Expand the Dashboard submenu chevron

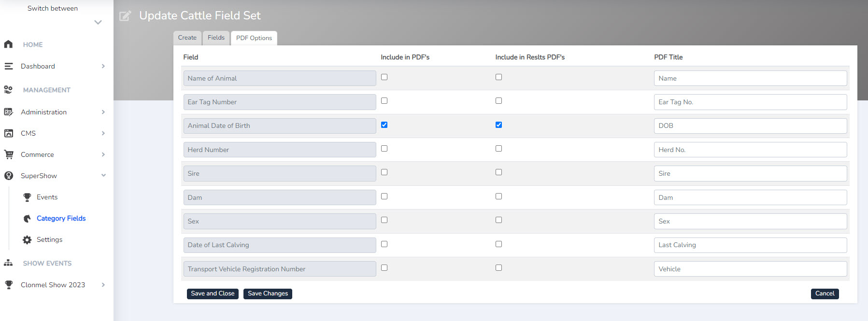click(103, 66)
